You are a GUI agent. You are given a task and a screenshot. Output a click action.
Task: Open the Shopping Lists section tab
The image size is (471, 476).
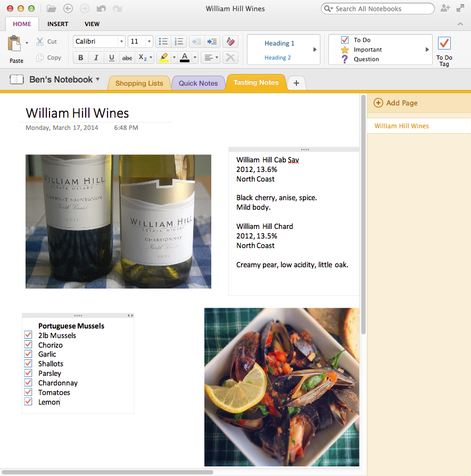click(139, 83)
